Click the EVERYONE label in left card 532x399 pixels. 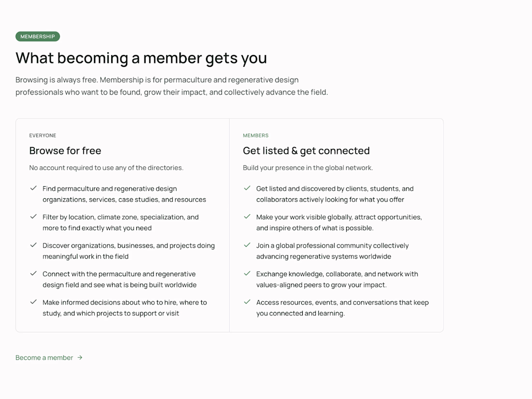click(43, 135)
